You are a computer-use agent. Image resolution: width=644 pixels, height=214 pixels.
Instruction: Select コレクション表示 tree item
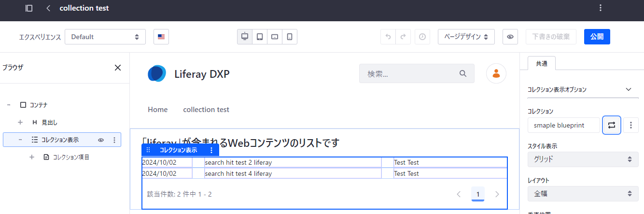pos(60,140)
